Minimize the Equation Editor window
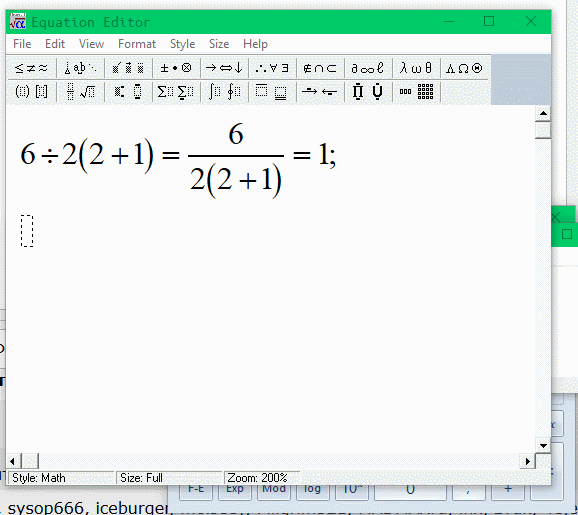Screen dimensions: 578x515 [449, 21]
